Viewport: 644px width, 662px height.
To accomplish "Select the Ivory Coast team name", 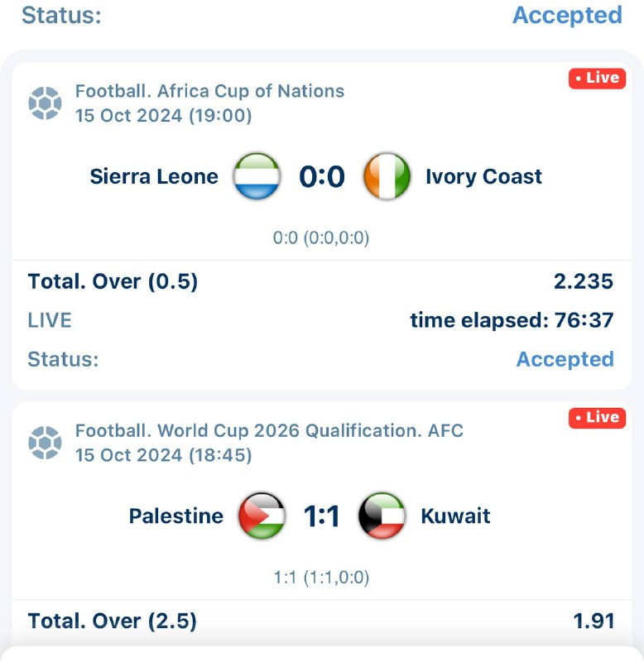I will [x=483, y=176].
